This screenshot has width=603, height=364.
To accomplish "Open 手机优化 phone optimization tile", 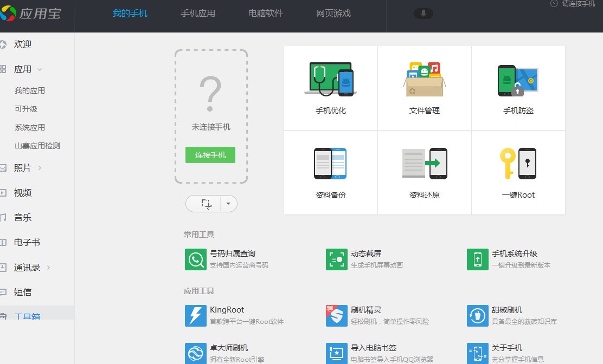I will click(331, 88).
